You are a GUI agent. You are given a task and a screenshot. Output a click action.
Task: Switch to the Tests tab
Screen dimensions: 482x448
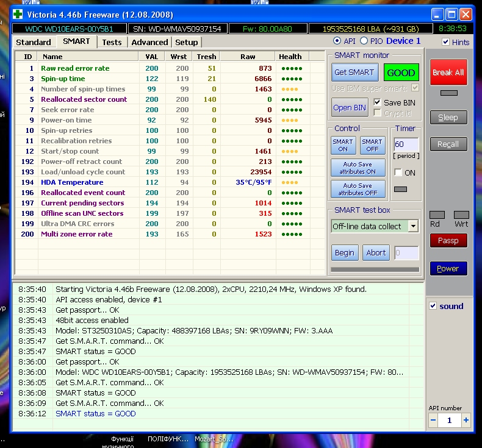coord(112,42)
